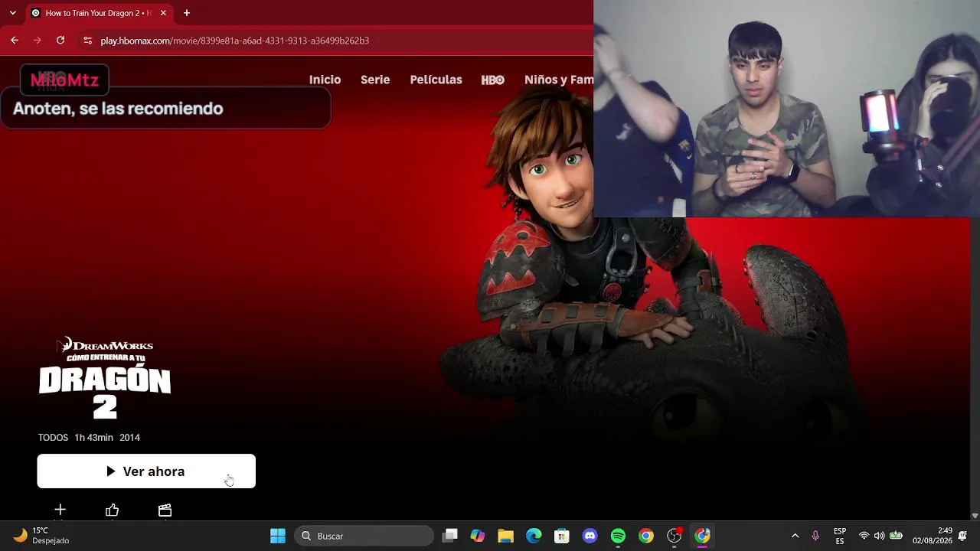980x551 pixels.
Task: Click the microphone tray icon
Action: point(815,536)
